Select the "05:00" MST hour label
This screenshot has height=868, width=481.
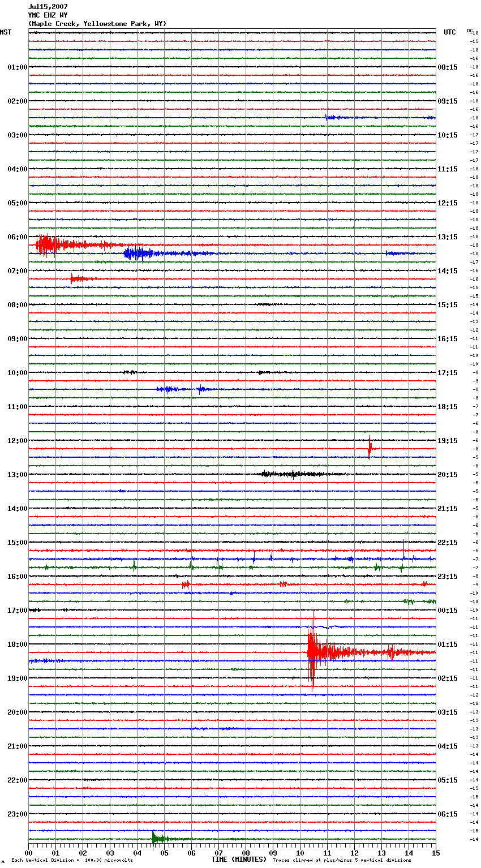(x=17, y=203)
